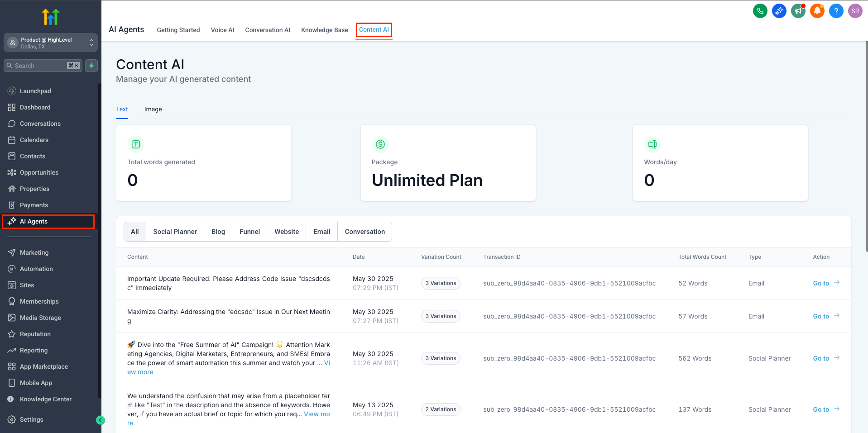Click the Reporting trend line icon
Screen dimensions: 868x433
[x=12, y=350]
